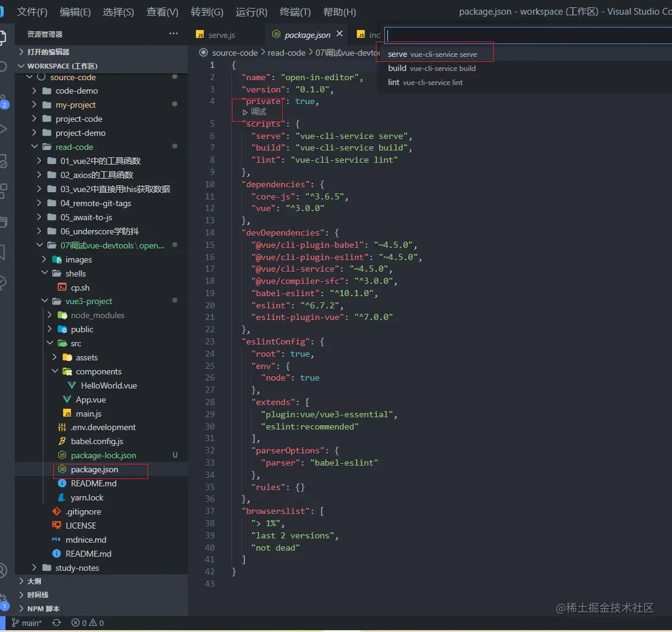Click the .gitignore git file icon

[x=56, y=511]
